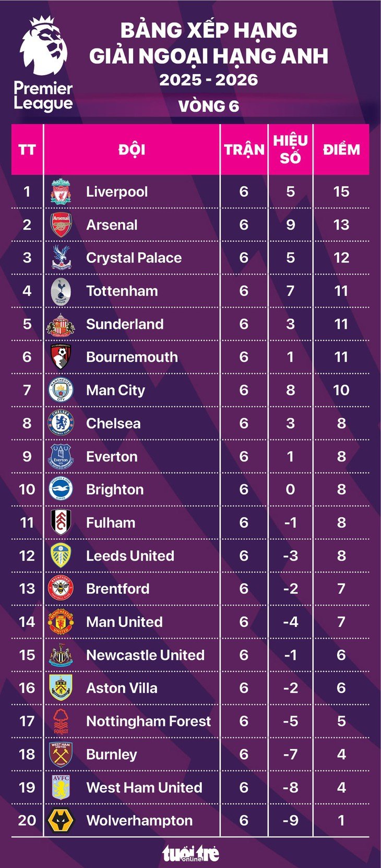The image size is (381, 868).
Task: Select the Arsenal cannon crest
Action: pyautogui.click(x=61, y=224)
